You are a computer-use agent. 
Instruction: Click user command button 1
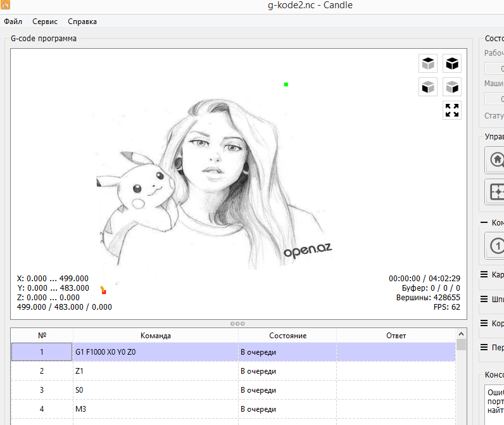(496, 246)
